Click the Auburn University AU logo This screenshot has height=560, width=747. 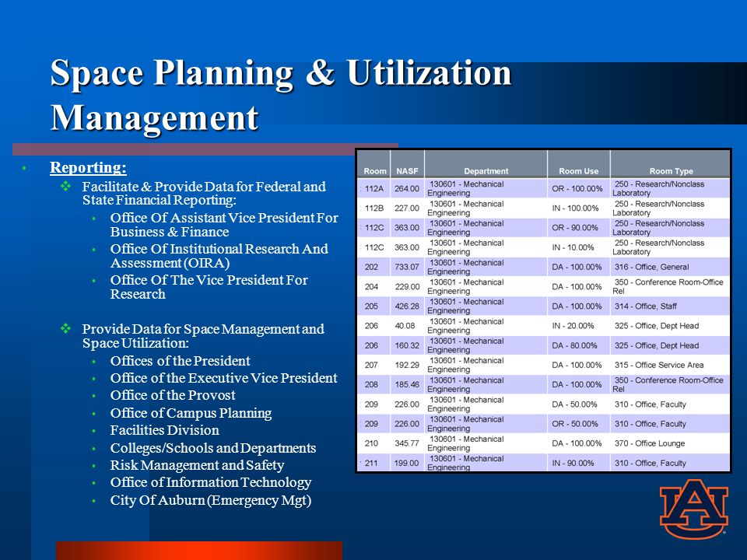pyautogui.click(x=693, y=508)
